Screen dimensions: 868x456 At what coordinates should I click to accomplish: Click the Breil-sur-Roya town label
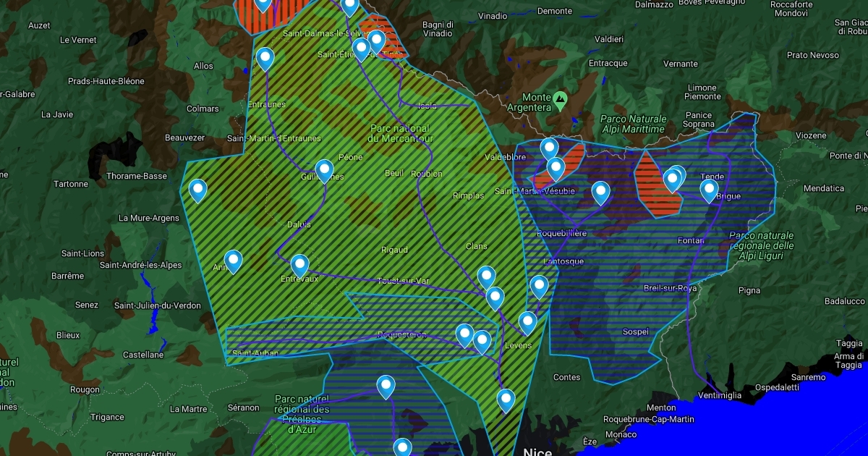point(670,288)
